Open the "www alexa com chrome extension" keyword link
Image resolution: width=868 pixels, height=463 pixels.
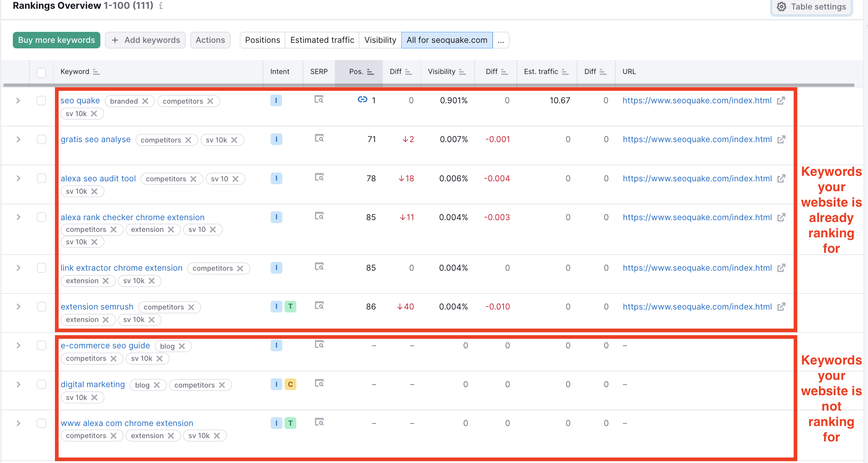(127, 423)
